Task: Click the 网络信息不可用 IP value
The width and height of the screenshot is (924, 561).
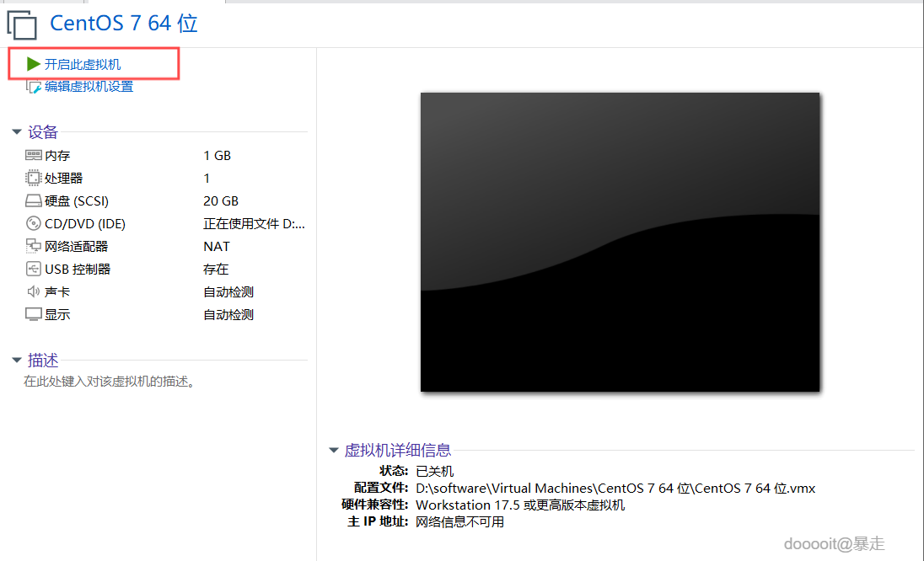Action: tap(460, 521)
